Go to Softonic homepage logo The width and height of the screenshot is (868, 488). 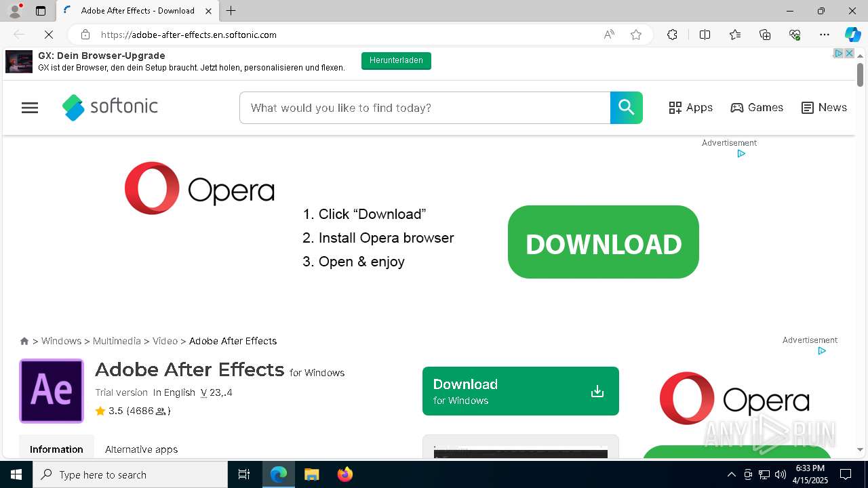click(x=110, y=107)
